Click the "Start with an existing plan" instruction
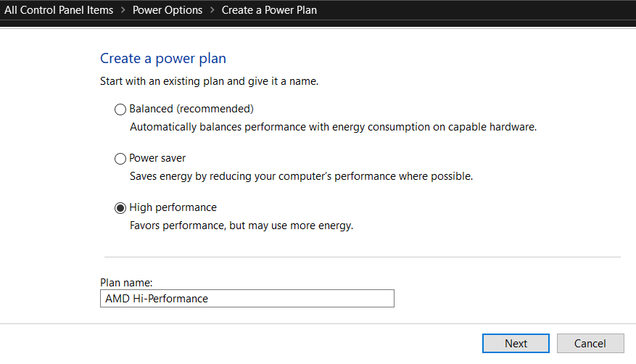Viewport: 636px width, 364px height. click(209, 81)
